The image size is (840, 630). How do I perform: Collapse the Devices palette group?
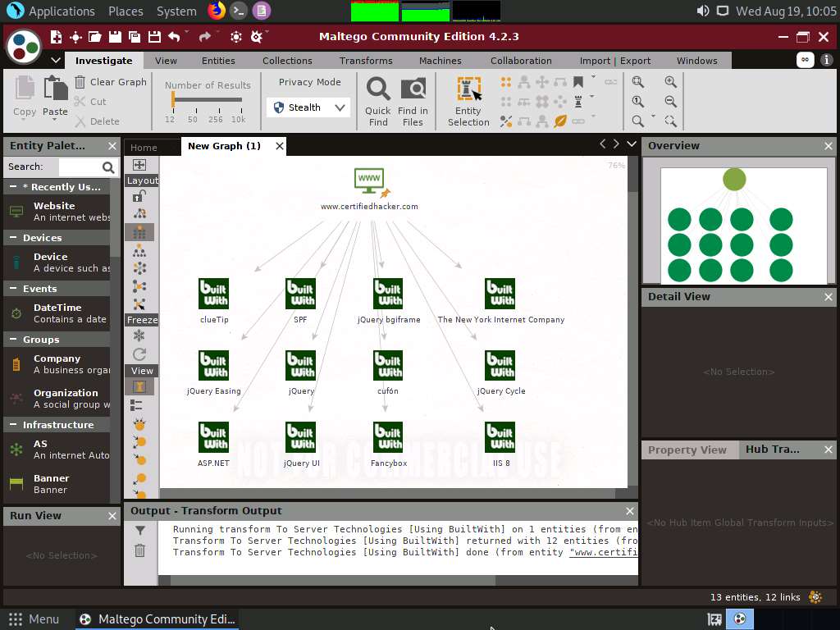(13, 238)
